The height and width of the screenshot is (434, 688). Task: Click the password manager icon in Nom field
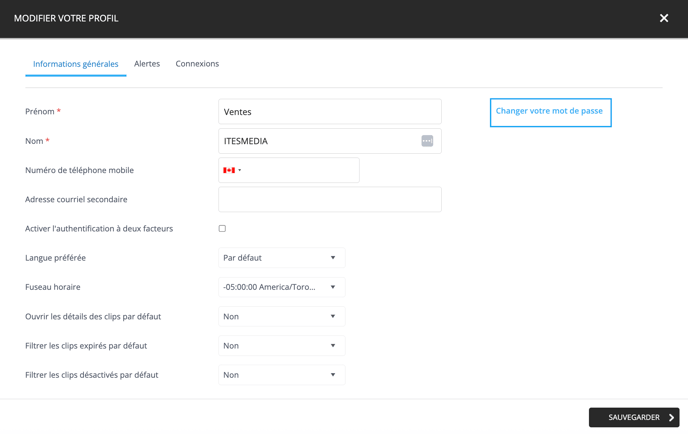(427, 141)
